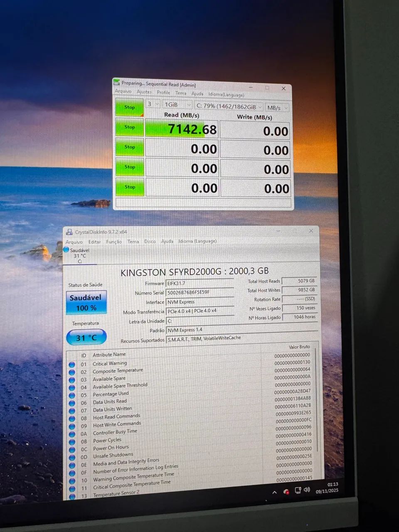This screenshot has height=532, width=399.
Task: Open the test count dropdown showing 3
Action: pyautogui.click(x=152, y=105)
